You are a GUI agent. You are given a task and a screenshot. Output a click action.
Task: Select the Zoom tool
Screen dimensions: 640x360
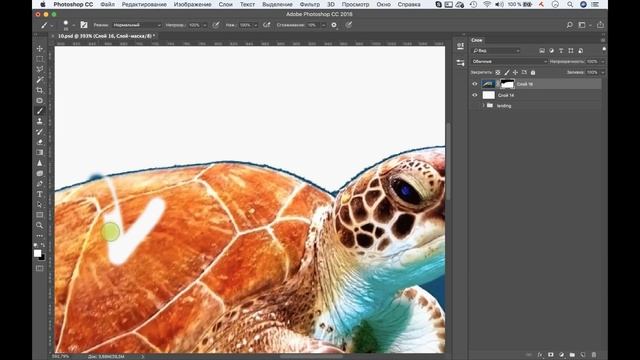point(40,225)
